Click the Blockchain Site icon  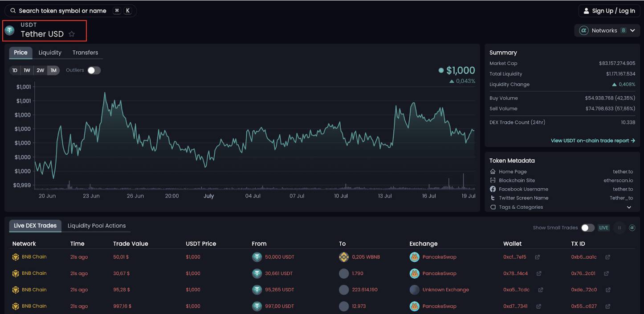click(x=493, y=180)
